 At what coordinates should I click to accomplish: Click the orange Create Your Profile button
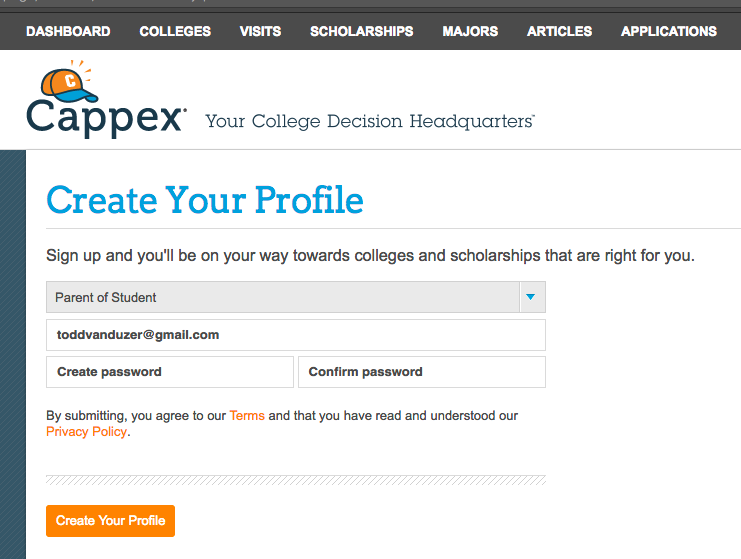(x=111, y=521)
